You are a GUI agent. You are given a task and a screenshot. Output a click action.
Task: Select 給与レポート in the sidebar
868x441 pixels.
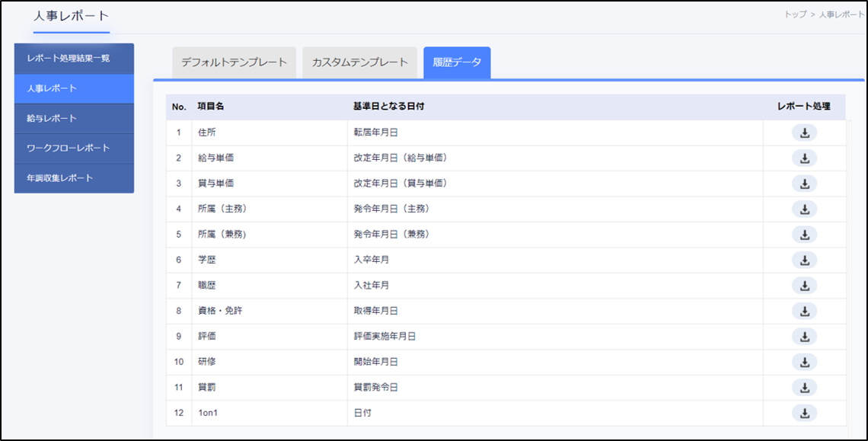tap(74, 119)
